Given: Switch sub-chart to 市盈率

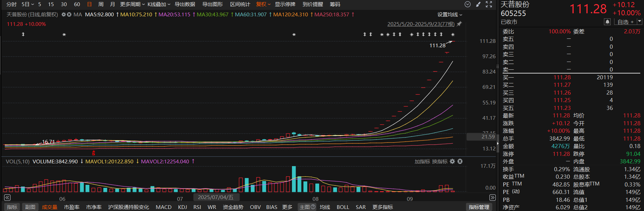Looking at the screenshot, I should click(72, 207).
